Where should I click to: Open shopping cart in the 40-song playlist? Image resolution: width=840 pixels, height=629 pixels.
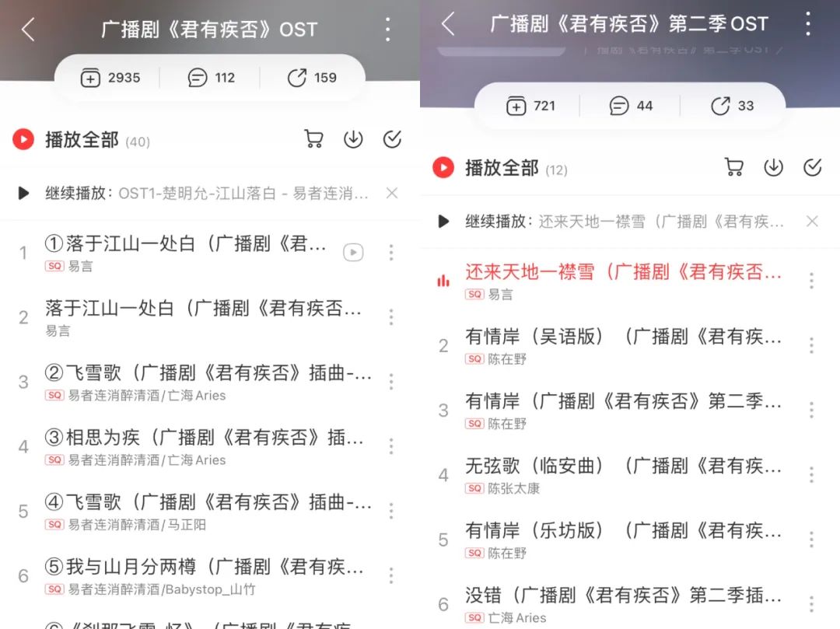pyautogui.click(x=313, y=139)
